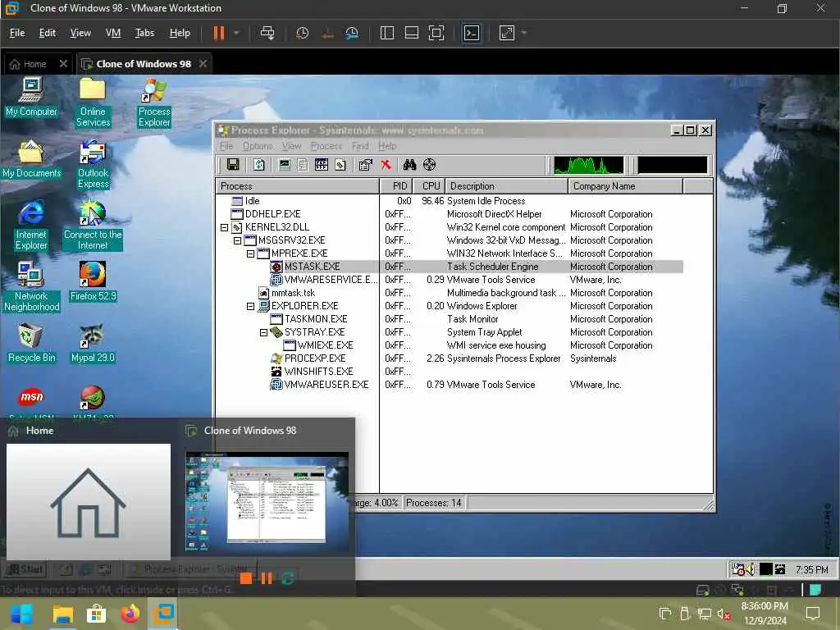Image resolution: width=840 pixels, height=630 pixels.
Task: Open the Recycle Bin desktop icon
Action: [31, 343]
